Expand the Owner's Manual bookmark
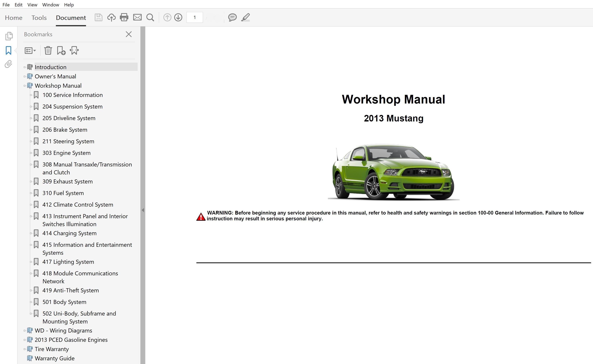Screen dimensions: 593x364 point(25,76)
